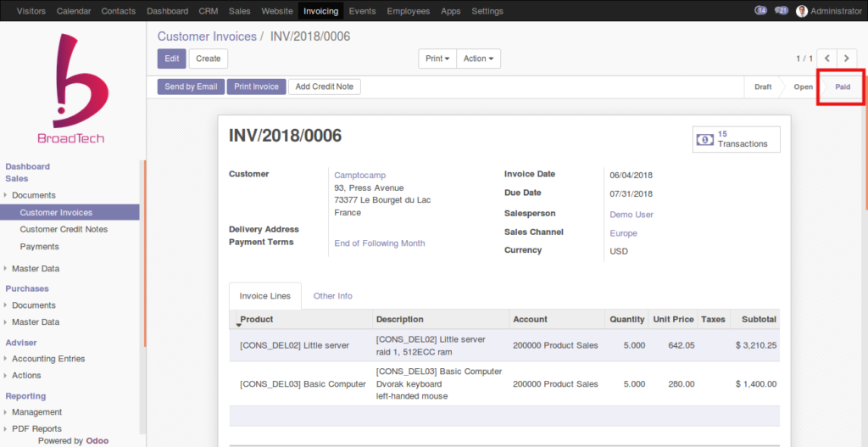The image size is (868, 447).
Task: Go back to Customer Invoices breadcrumb
Action: pyautogui.click(x=207, y=36)
